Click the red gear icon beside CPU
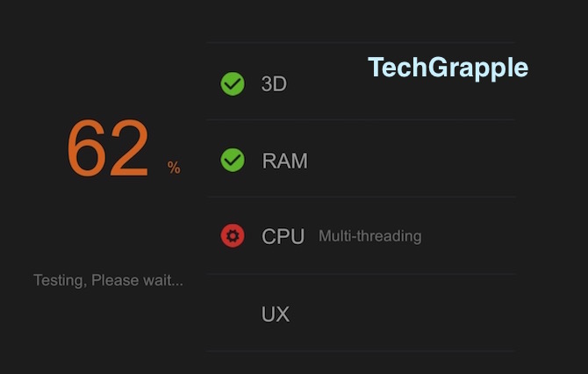Image resolution: width=588 pixels, height=374 pixels. click(233, 236)
